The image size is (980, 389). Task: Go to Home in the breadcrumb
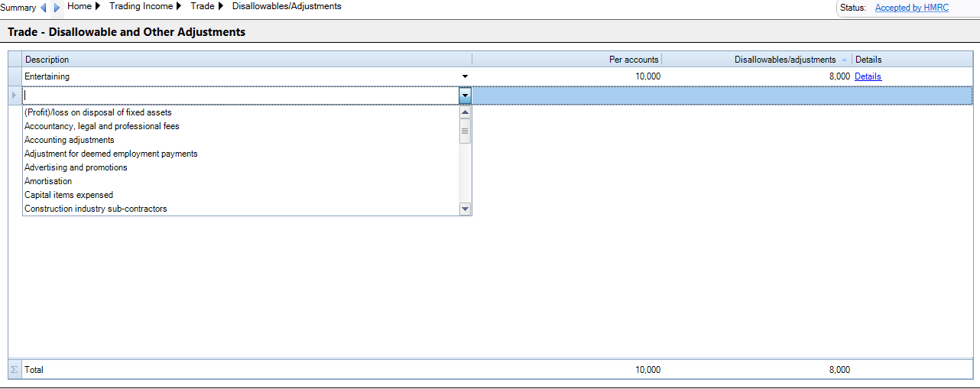coord(80,6)
